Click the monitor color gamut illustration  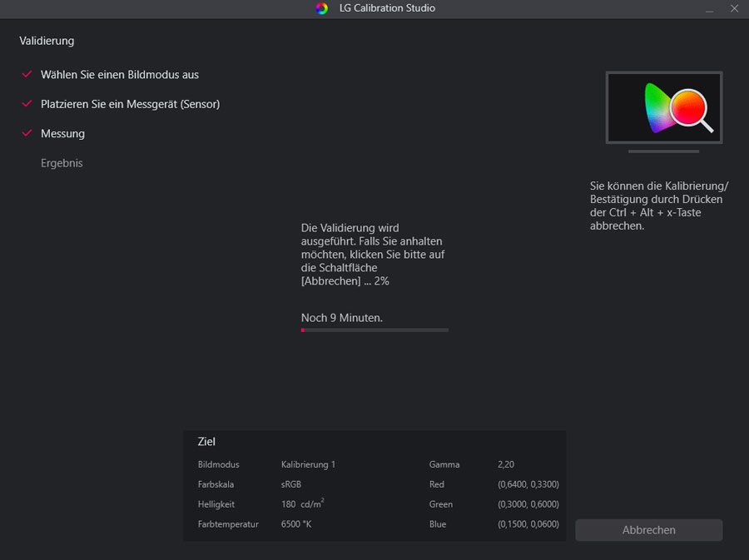pyautogui.click(x=664, y=112)
